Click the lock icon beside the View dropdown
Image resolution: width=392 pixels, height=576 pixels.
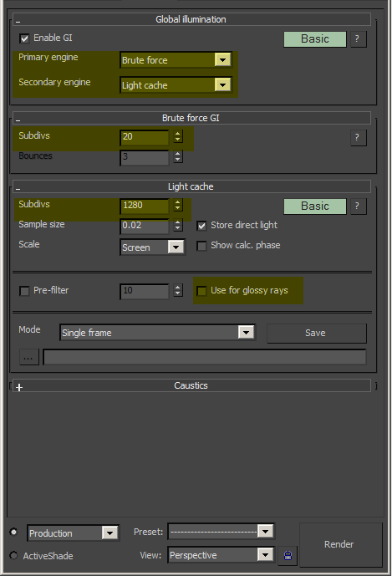point(288,555)
